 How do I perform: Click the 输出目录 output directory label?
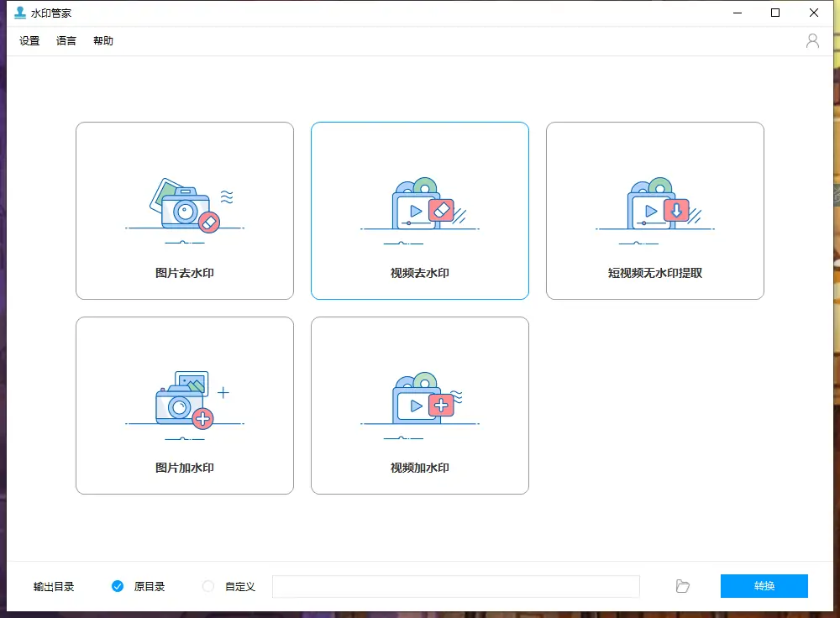[52, 586]
